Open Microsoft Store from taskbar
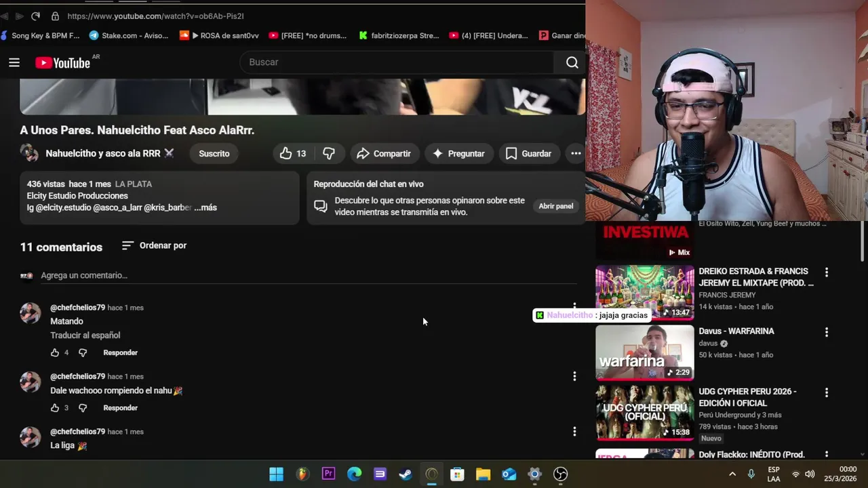The image size is (868, 488). point(457,474)
